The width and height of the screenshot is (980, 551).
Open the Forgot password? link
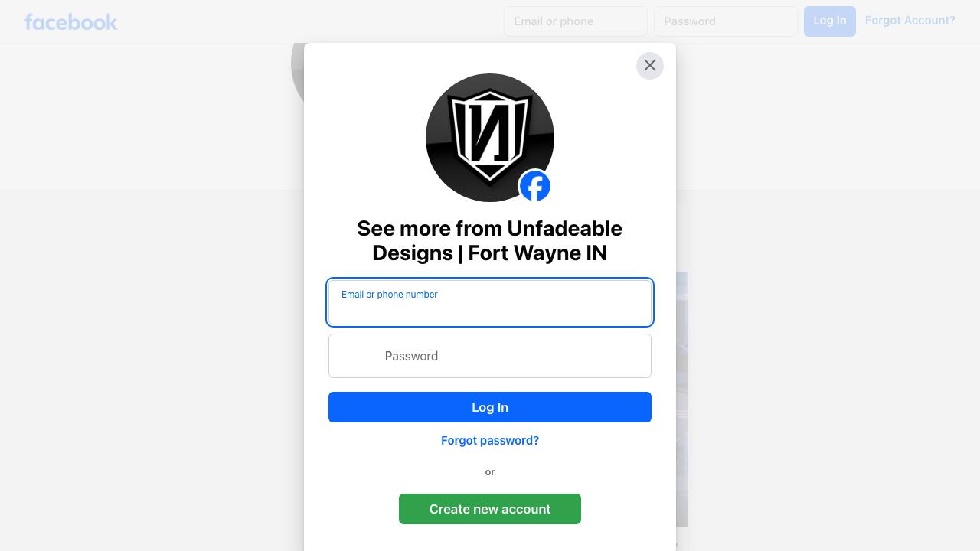tap(490, 441)
